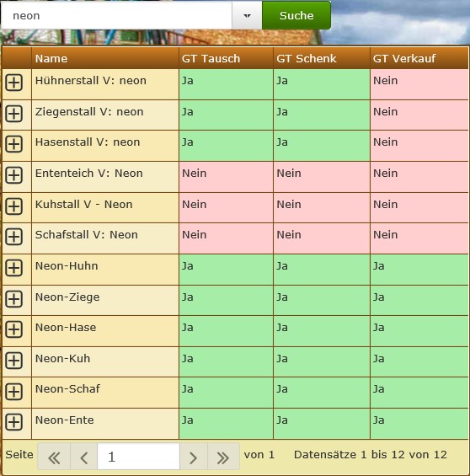Click plus icon beside Neon-Ziege
The image size is (470, 476).
14,299
